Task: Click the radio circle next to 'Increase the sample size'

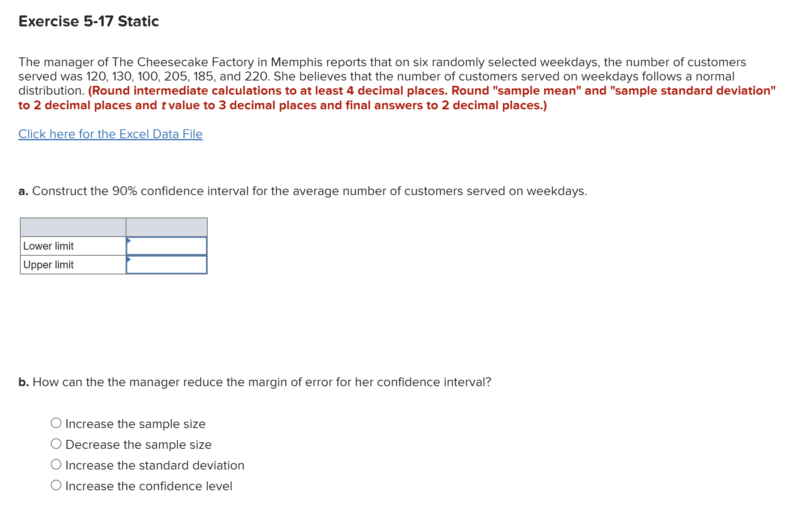Action: pos(56,423)
